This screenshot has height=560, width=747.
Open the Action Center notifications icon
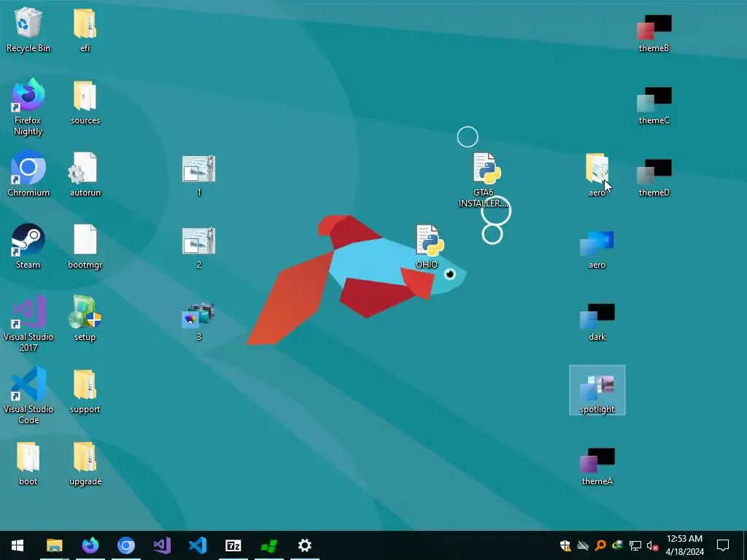click(723, 545)
